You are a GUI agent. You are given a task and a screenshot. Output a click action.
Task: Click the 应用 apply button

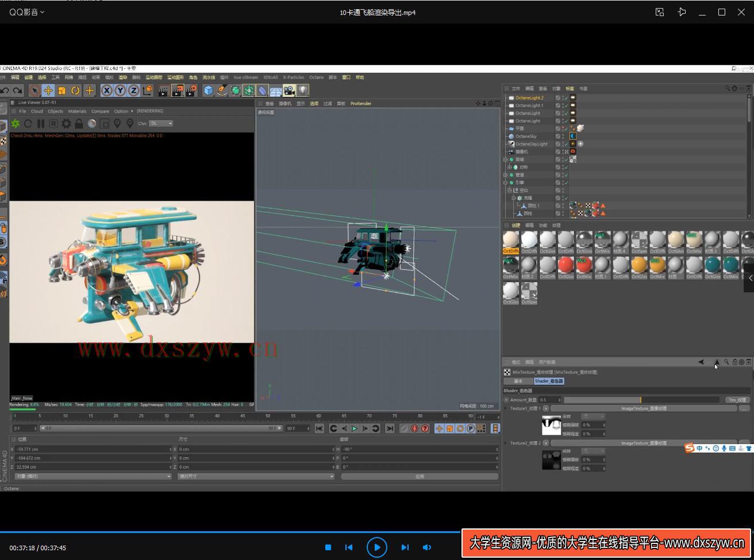pyautogui.click(x=420, y=476)
